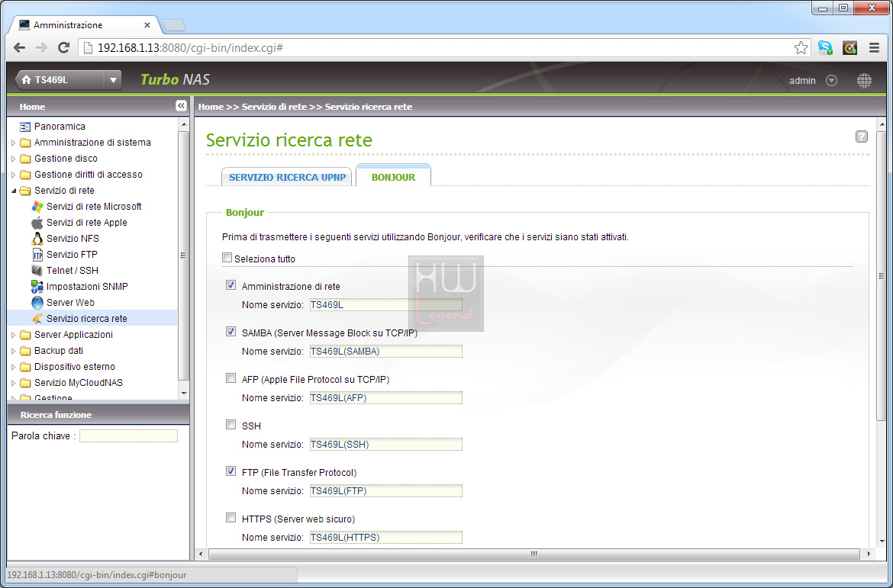
Task: Uncheck Amministrazione di rete checkbox
Action: click(231, 285)
